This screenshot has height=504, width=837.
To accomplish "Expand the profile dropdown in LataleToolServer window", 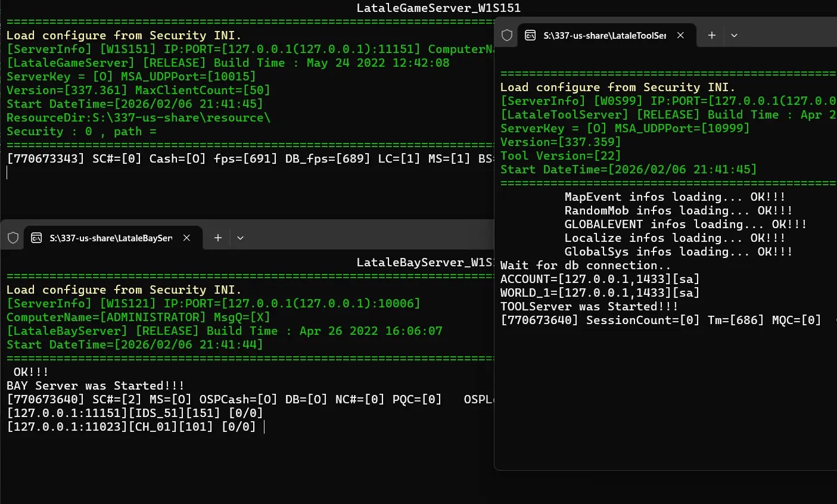I will tap(734, 35).
